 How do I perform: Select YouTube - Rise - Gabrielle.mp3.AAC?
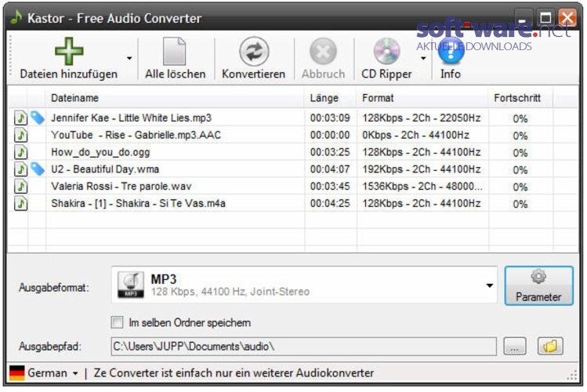pos(136,135)
